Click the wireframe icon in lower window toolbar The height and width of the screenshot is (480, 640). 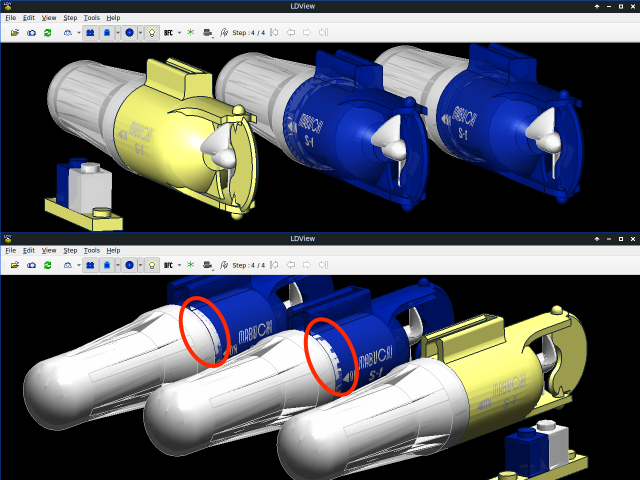[x=67, y=265]
